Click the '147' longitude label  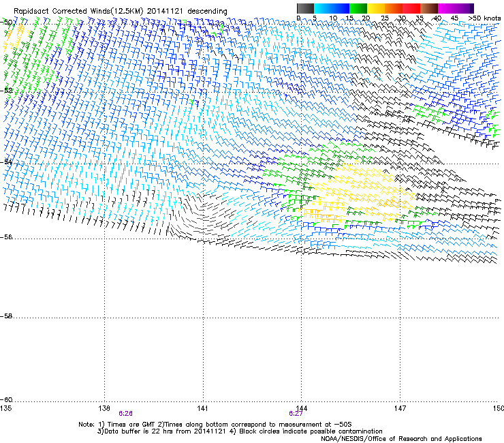400,408
